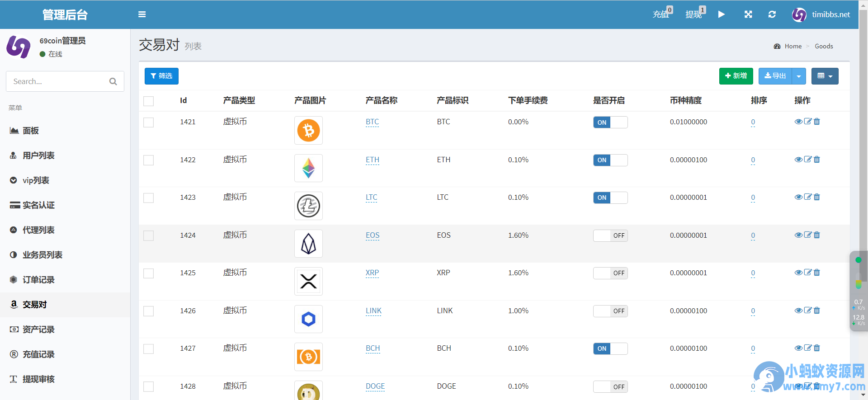Open the 提现 withdrawal notifications
Image resolution: width=868 pixels, height=400 pixels.
click(695, 14)
